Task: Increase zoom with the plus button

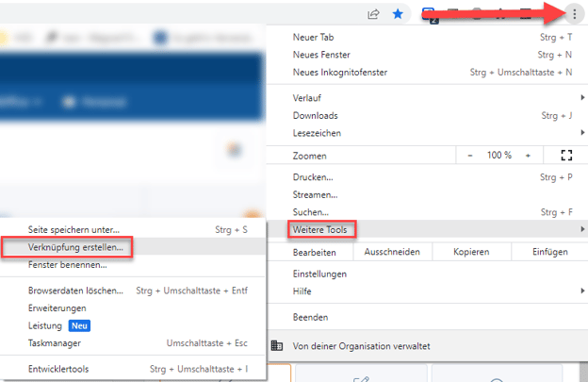Action: pos(528,155)
